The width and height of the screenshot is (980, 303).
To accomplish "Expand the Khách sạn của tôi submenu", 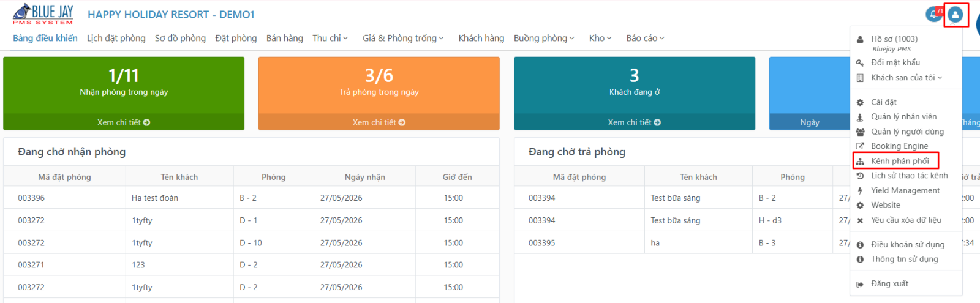I will [x=907, y=78].
